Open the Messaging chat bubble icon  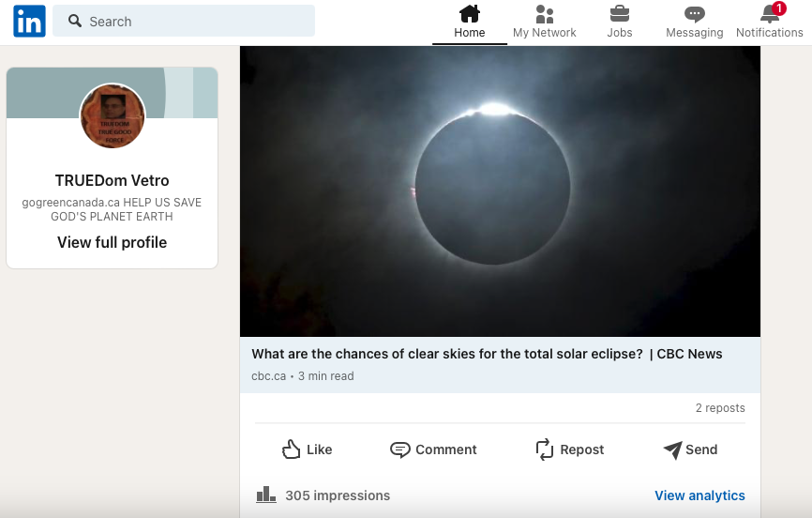[x=695, y=14]
